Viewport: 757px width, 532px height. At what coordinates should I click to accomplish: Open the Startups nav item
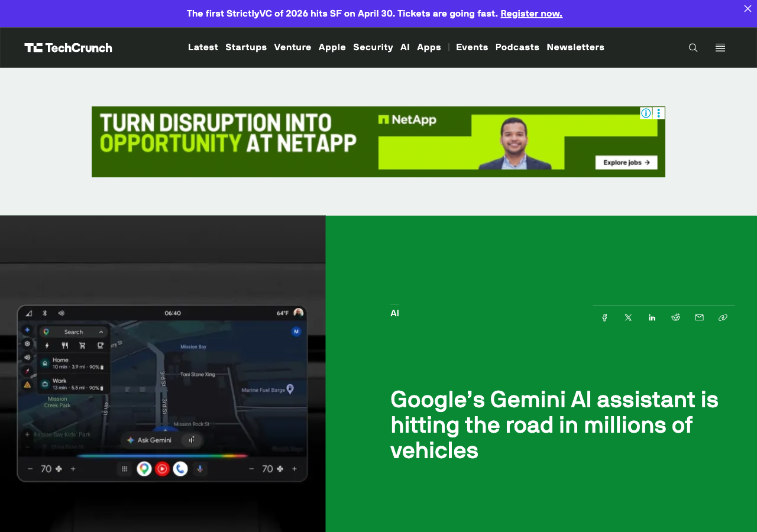pos(246,47)
